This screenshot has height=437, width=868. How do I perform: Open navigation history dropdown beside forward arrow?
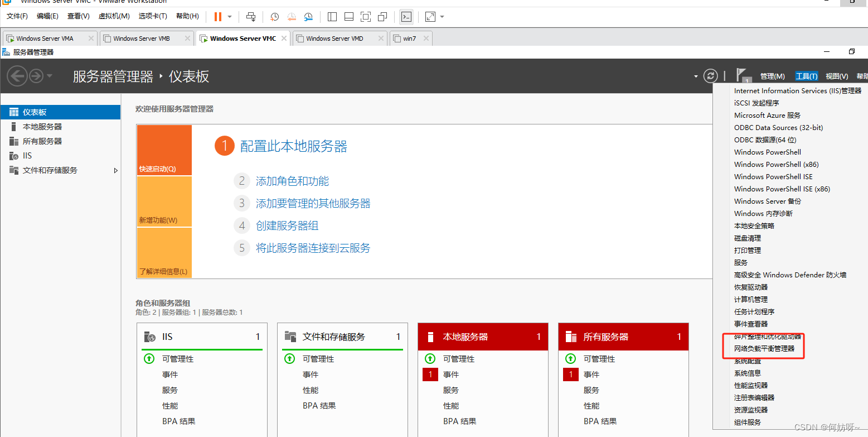tap(50, 76)
